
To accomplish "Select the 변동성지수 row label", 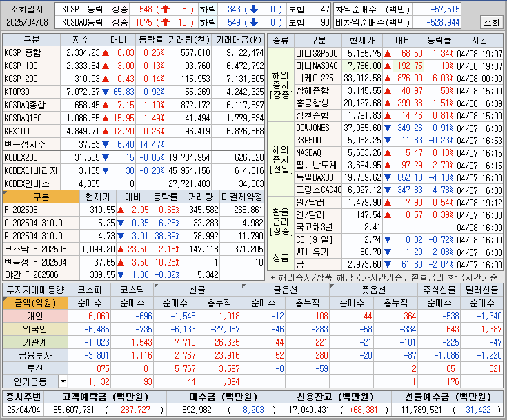I will pos(31,144).
